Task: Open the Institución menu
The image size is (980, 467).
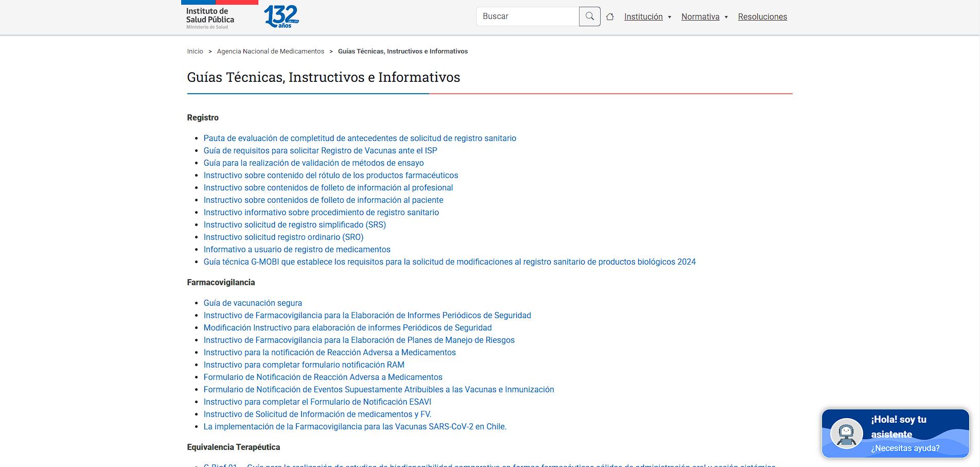Action: click(x=643, y=16)
